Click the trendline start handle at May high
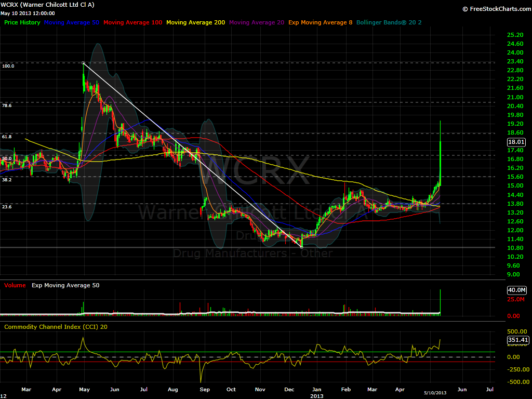 (83, 63)
